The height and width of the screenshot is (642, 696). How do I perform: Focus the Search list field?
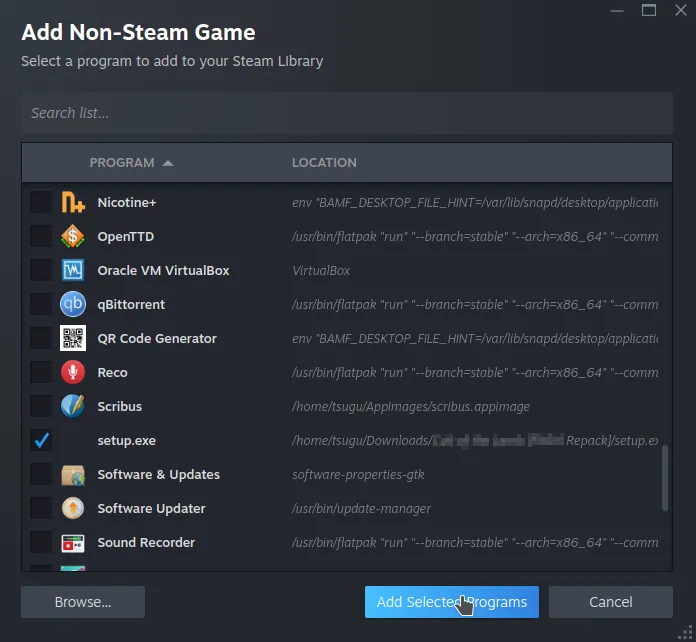(347, 113)
